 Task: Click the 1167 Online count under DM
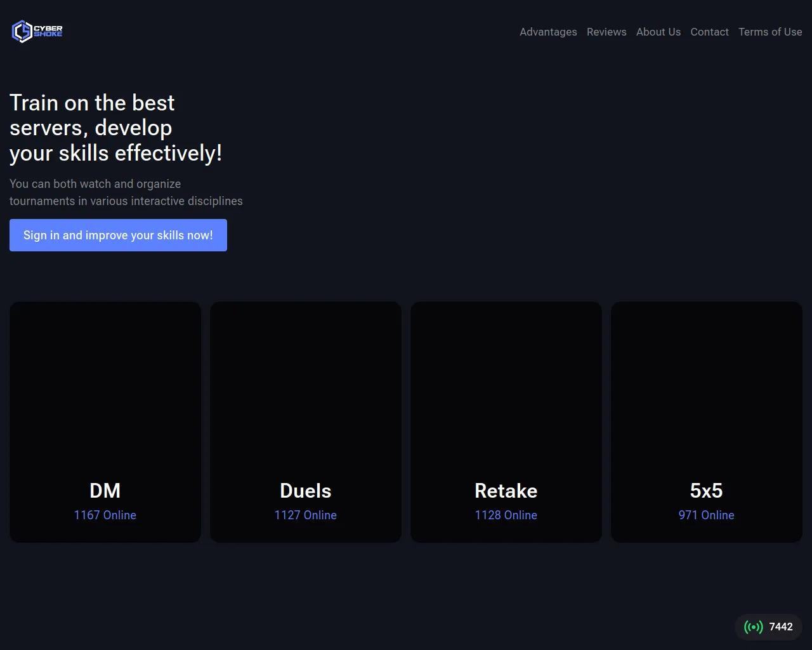click(105, 515)
